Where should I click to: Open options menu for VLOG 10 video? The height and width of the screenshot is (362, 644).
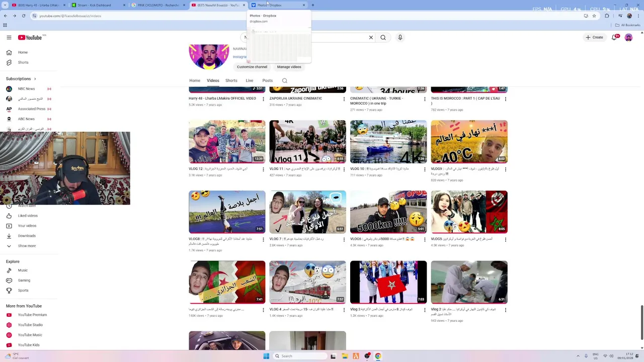point(425,169)
